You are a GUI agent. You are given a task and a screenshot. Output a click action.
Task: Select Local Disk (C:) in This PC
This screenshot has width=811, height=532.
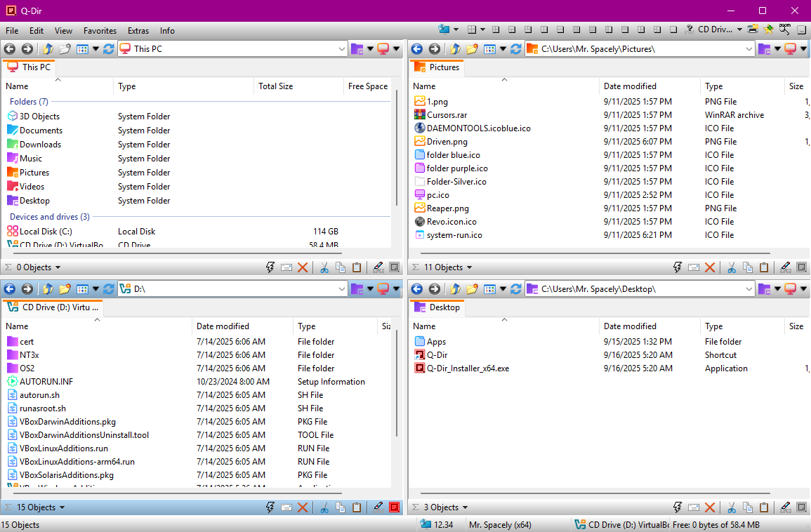pos(46,231)
